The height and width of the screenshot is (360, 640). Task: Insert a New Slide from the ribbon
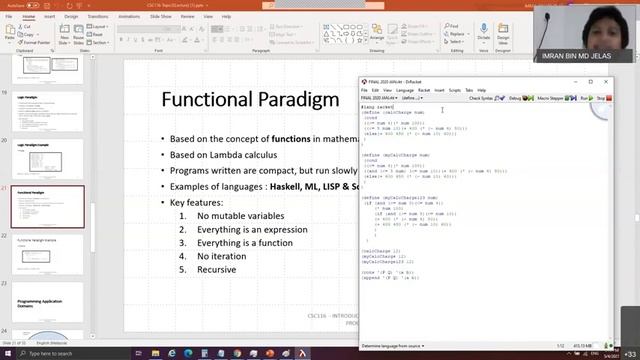tap(64, 34)
